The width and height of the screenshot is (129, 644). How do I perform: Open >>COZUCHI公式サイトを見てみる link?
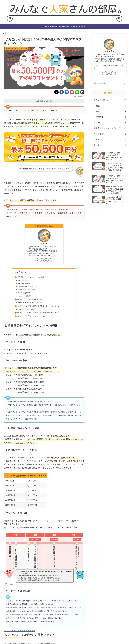coord(20,630)
